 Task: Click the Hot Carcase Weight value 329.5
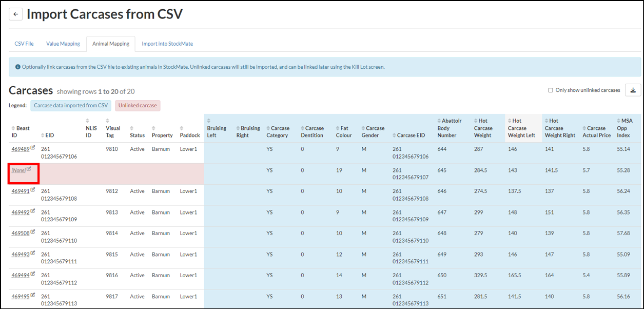point(481,276)
